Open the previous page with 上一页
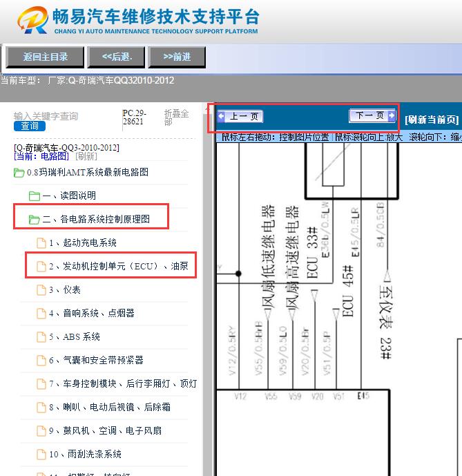The image size is (462, 476). tap(240, 116)
